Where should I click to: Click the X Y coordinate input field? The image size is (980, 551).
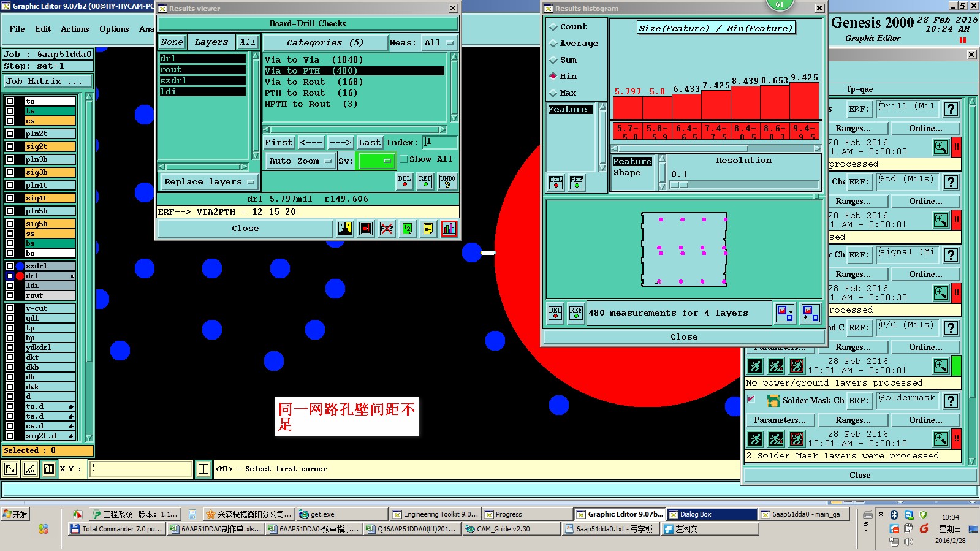[x=141, y=469]
